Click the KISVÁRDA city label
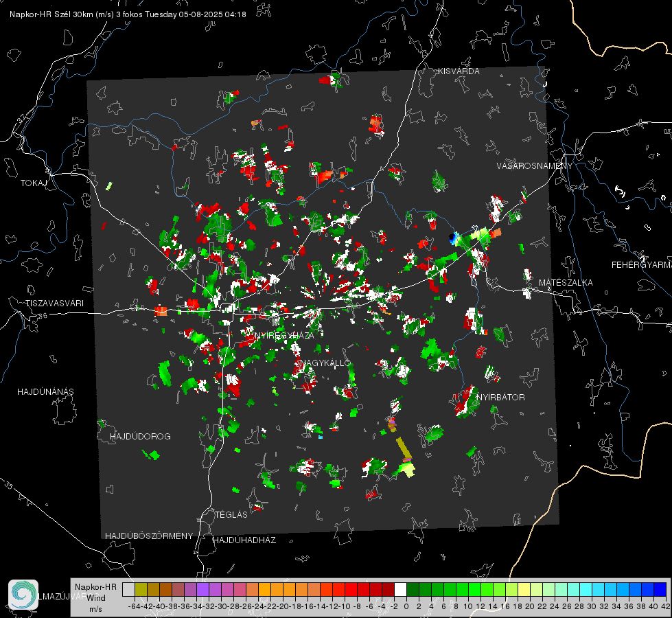 (459, 71)
